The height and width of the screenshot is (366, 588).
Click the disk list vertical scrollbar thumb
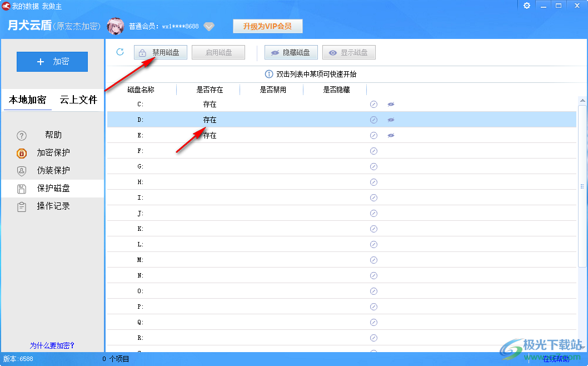[582, 186]
